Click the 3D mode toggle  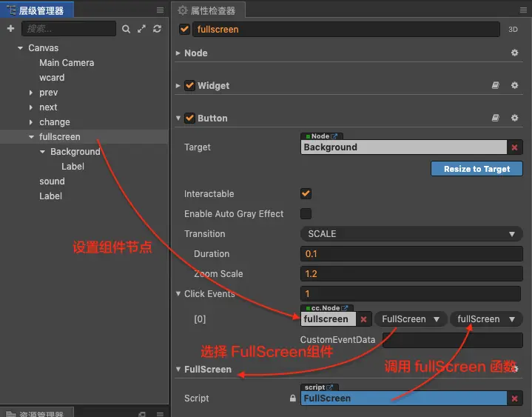[513, 30]
